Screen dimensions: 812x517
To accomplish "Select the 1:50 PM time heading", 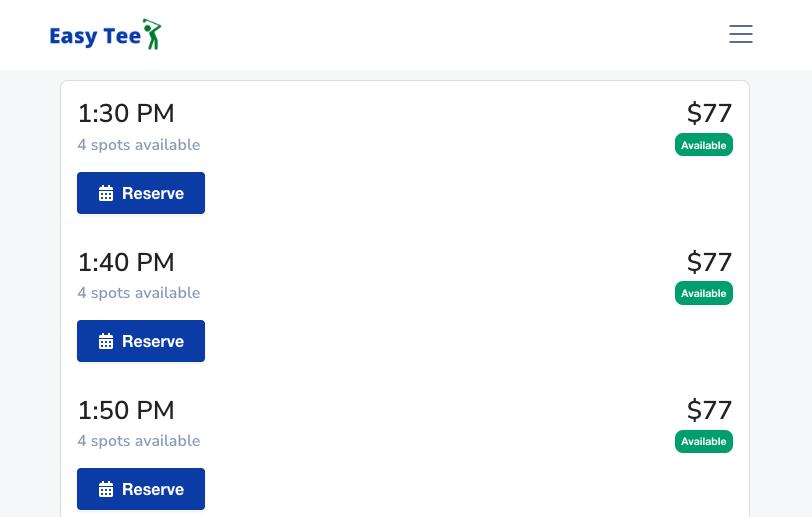I will tap(126, 410).
